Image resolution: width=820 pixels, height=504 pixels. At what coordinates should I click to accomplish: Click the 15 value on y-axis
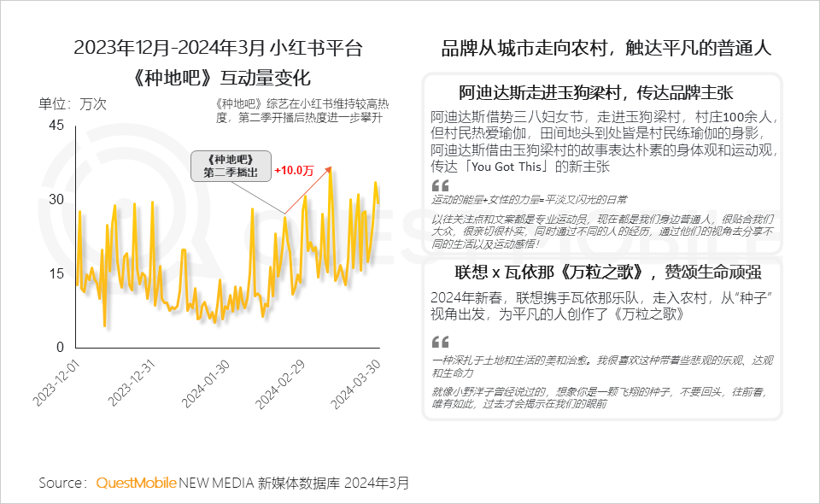coord(56,273)
